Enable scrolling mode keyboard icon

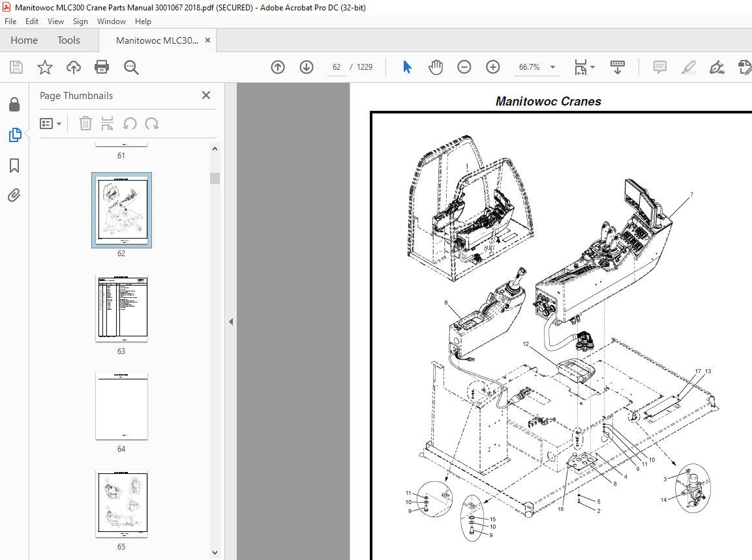click(617, 67)
